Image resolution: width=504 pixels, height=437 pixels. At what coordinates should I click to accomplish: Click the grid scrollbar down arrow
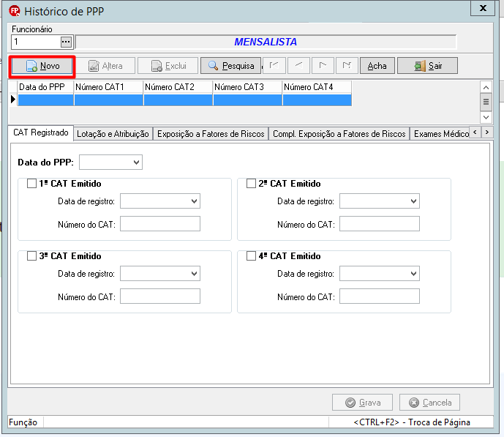486,117
